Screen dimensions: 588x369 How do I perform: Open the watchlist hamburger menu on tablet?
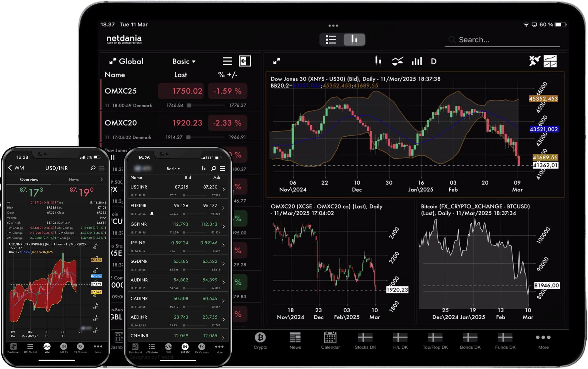pos(227,61)
